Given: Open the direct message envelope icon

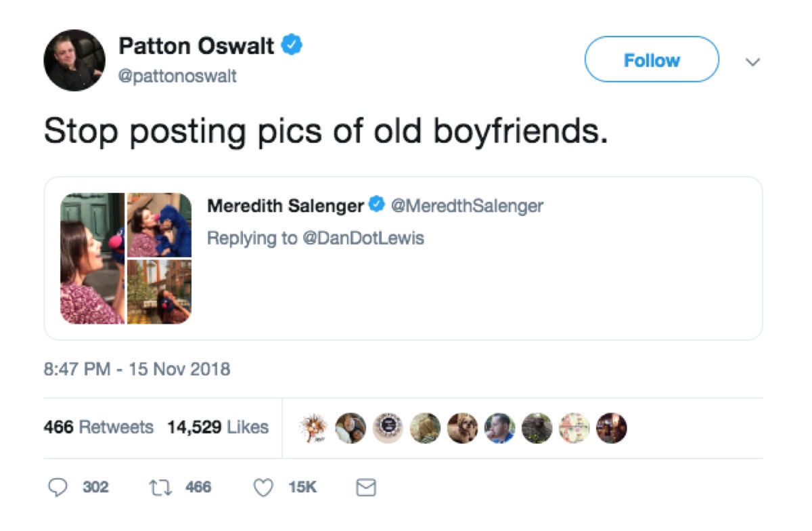Looking at the screenshot, I should coord(366,486).
